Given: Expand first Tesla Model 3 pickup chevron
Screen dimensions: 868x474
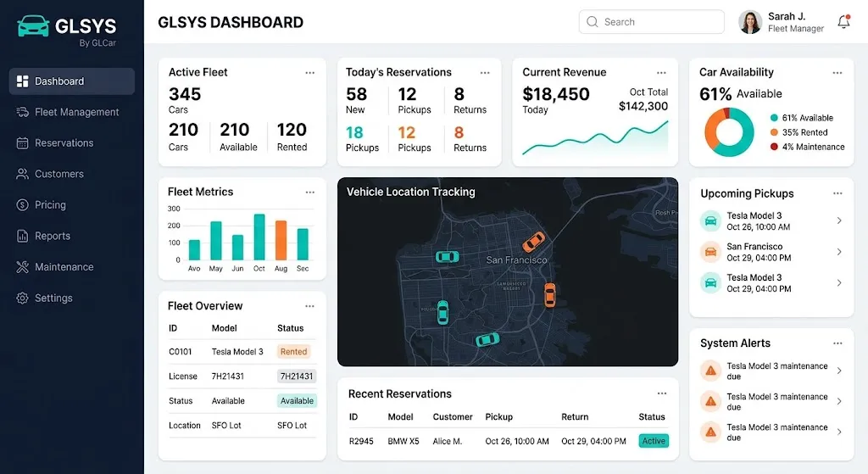Looking at the screenshot, I should (839, 220).
